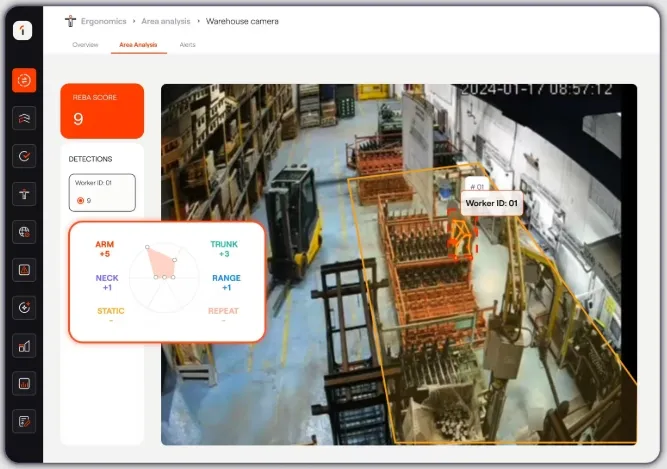
Task: Select the Area Analysis tab
Action: click(138, 45)
